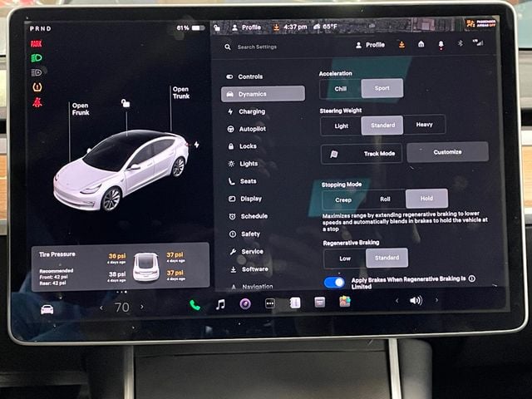Tap Open Frunk on the car view
532x399 pixels.
tap(80, 110)
